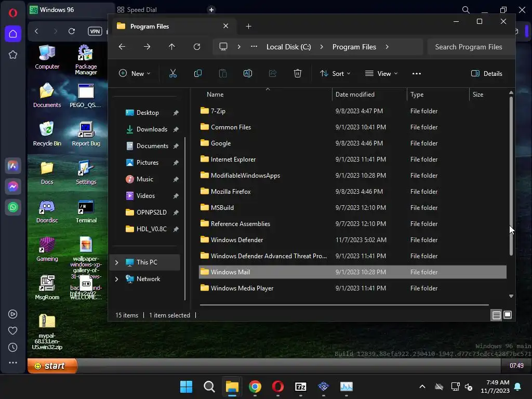Sort by the Type column header
Viewport: 532px width, 399px height.
pos(417,95)
